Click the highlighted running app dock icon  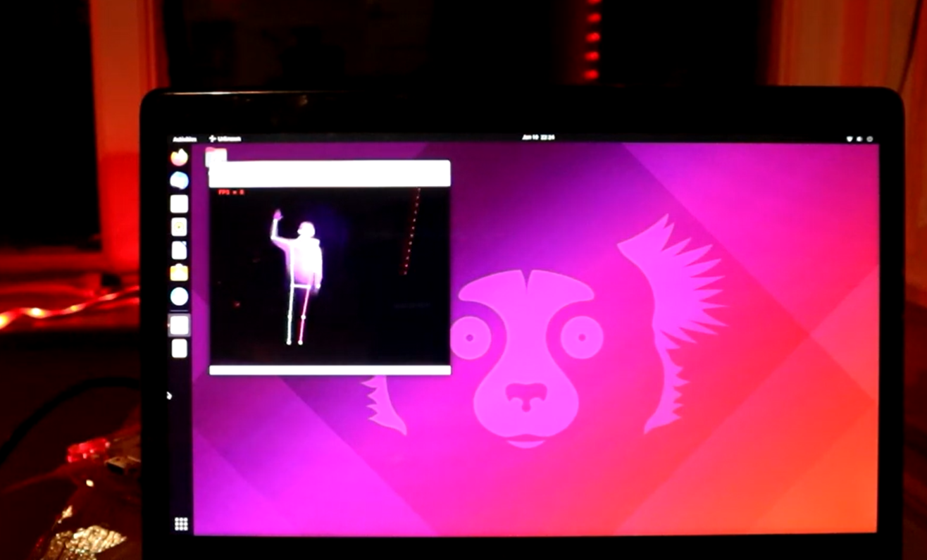tap(180, 325)
